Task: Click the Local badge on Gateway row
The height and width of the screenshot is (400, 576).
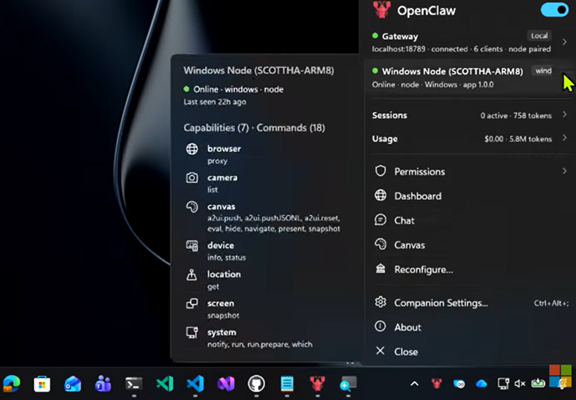Action: pos(539,36)
